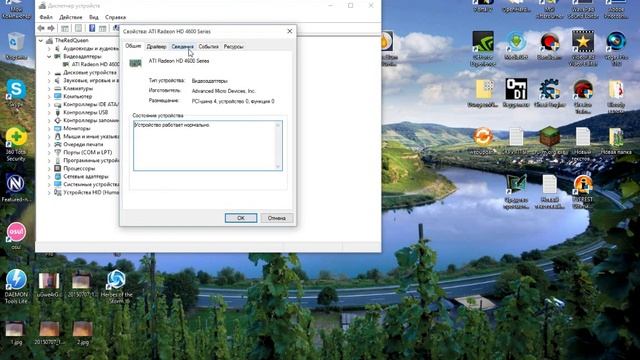
Task: Open the Вид menu
Action: click(94, 17)
